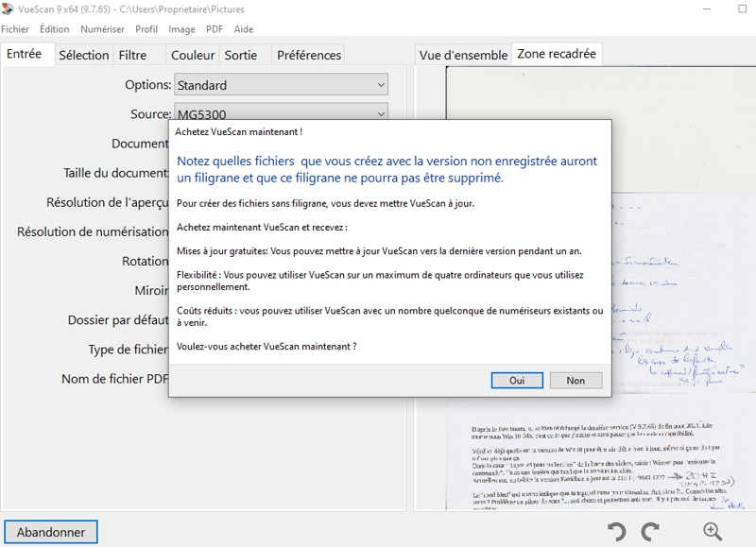
Task: Click the Nom de fichier PDF label
Action: 115,379
